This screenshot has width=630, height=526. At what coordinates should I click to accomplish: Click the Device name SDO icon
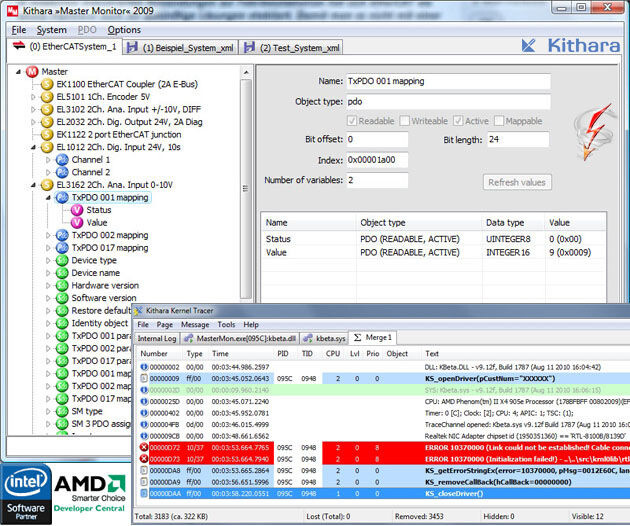pos(62,273)
